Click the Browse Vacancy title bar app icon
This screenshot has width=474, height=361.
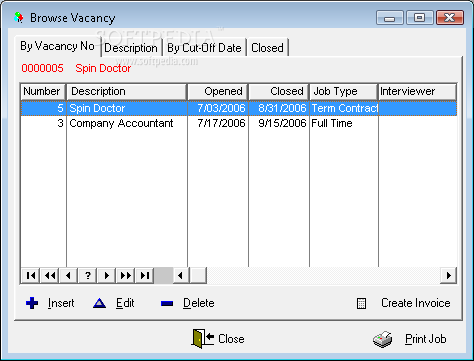pos(19,17)
